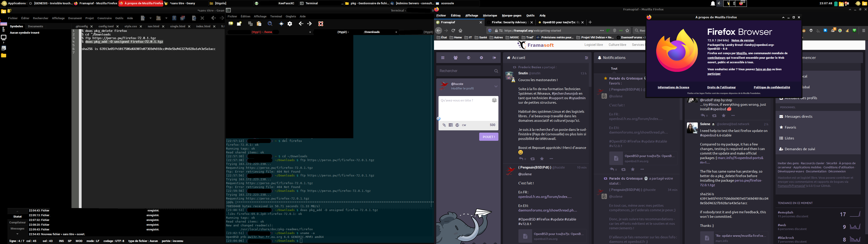Viewport: 868px width, 244px height.
Task: Click fullscreen icon in Terminal toolbar
Action: click(281, 23)
